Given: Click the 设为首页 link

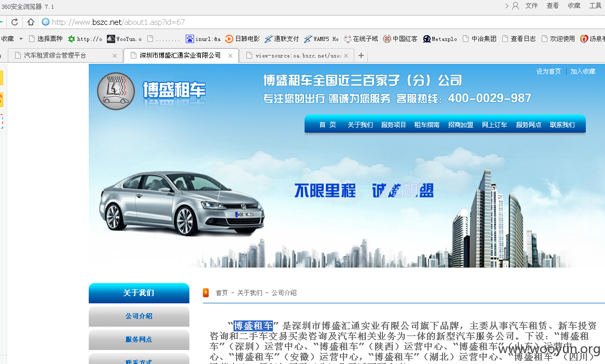Looking at the screenshot, I should (548, 72).
